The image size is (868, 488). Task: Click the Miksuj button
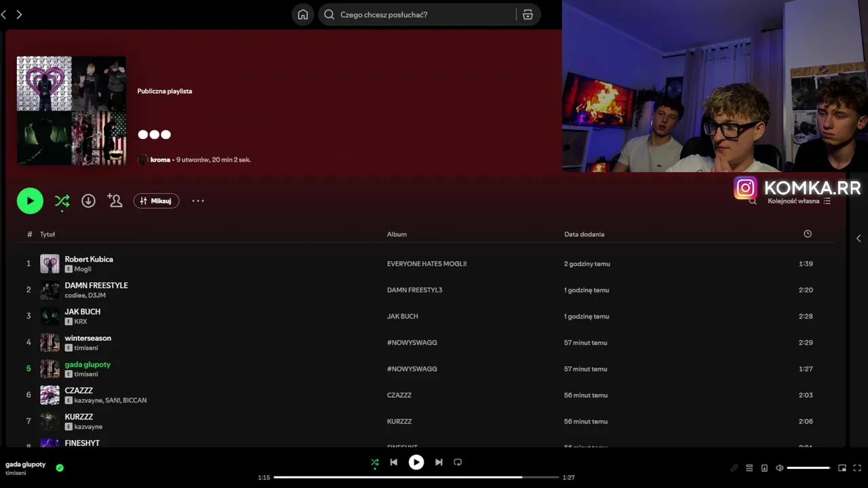point(156,201)
